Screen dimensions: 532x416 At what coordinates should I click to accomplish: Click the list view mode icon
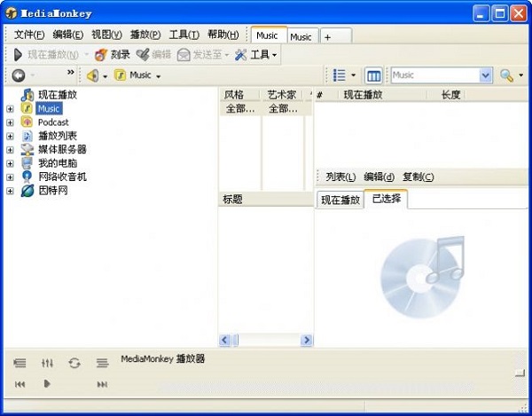point(340,75)
